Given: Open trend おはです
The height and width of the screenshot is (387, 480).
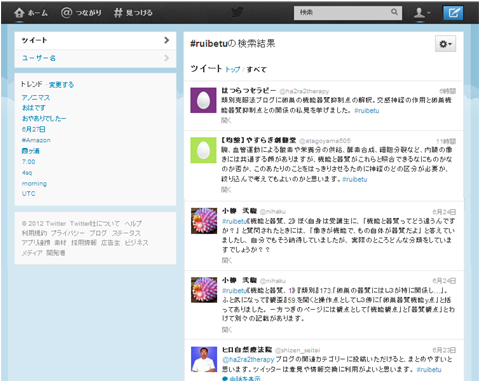Looking at the screenshot, I should coord(34,108).
